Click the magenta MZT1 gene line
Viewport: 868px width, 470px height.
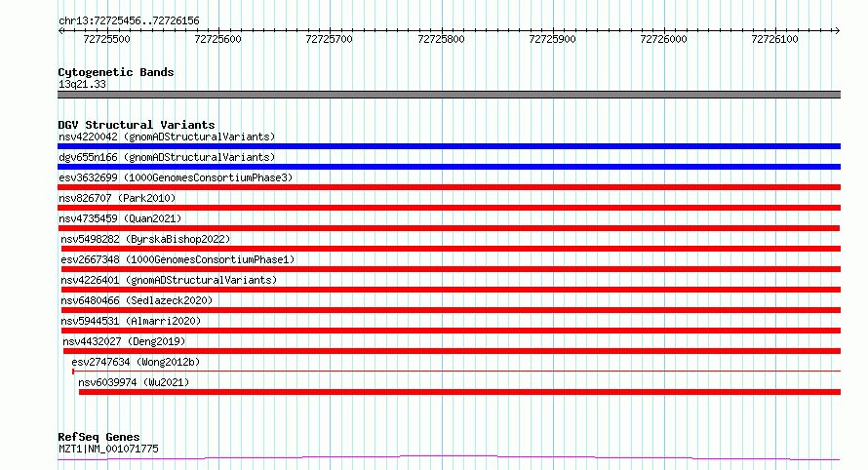pos(449,457)
